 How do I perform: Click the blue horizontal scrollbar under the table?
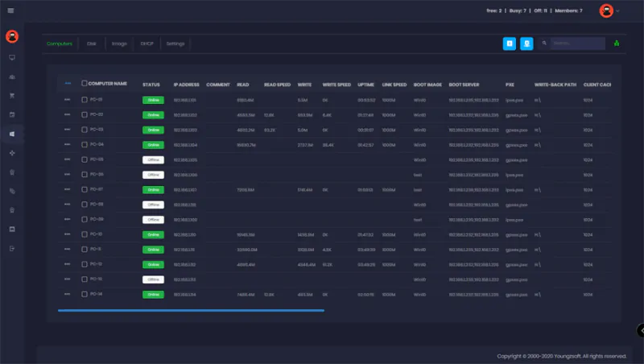click(x=191, y=311)
